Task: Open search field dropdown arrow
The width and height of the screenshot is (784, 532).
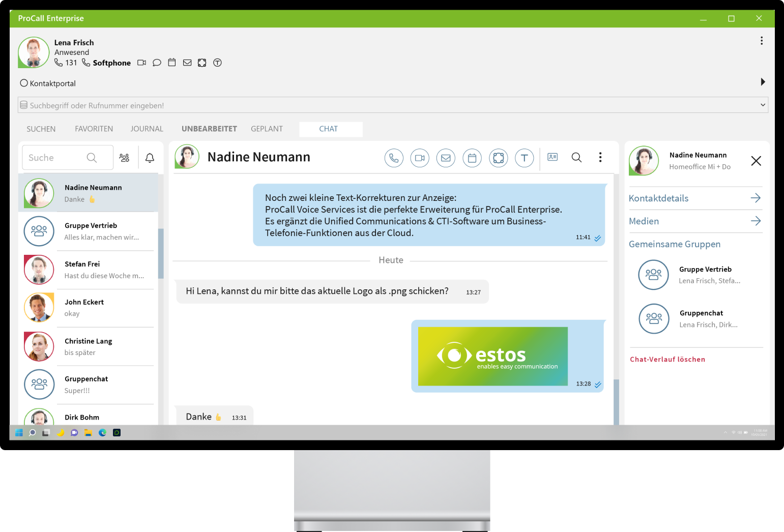Action: [763, 105]
